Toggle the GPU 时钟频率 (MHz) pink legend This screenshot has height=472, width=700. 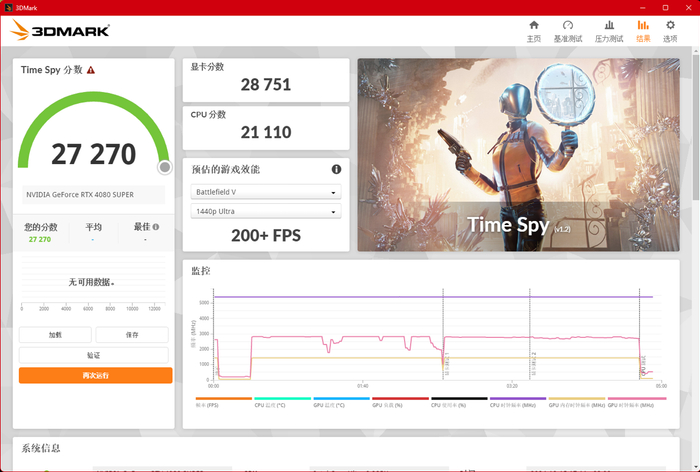tap(637, 402)
